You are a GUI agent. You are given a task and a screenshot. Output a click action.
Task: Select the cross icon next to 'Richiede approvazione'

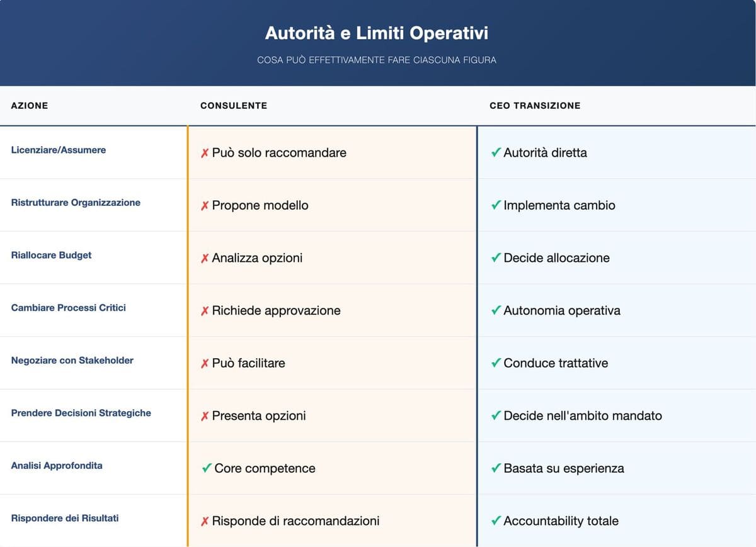coord(205,310)
